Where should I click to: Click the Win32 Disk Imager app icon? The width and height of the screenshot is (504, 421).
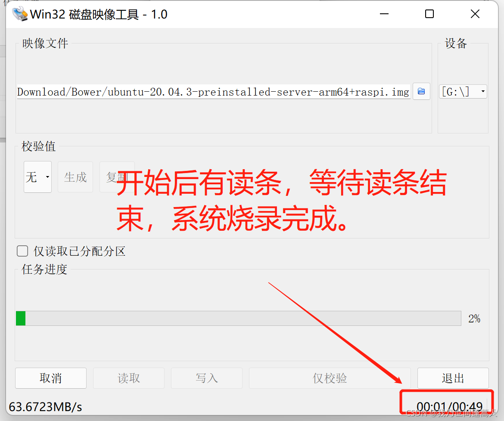point(20,14)
